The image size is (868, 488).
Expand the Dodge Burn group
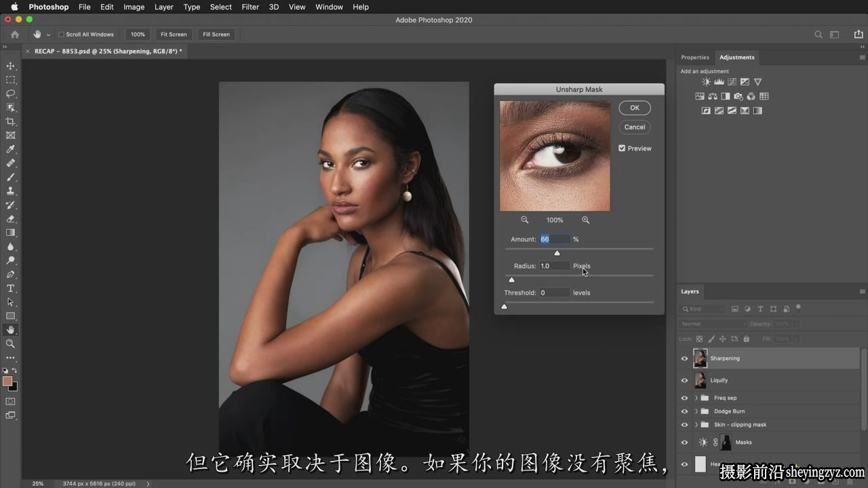tap(696, 411)
